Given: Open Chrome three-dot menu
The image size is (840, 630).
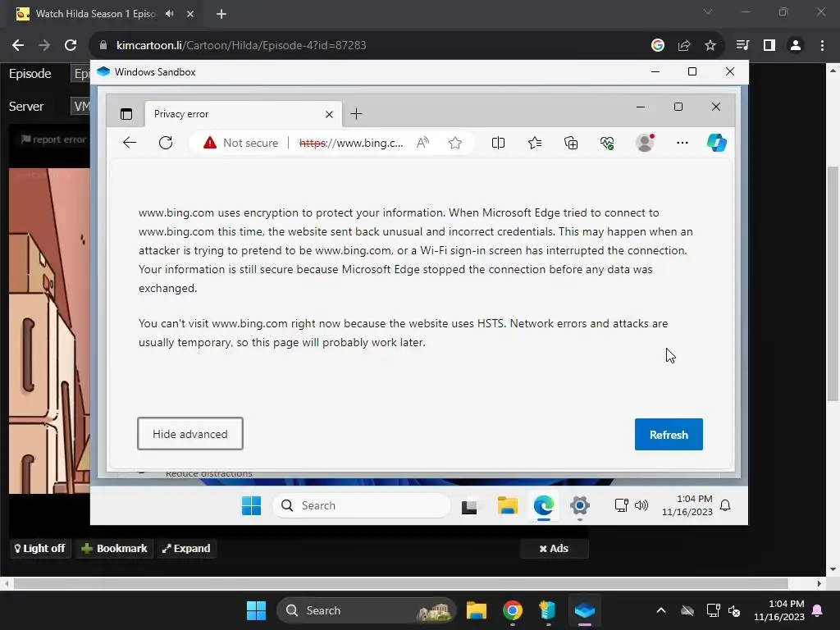Looking at the screenshot, I should 822,45.
